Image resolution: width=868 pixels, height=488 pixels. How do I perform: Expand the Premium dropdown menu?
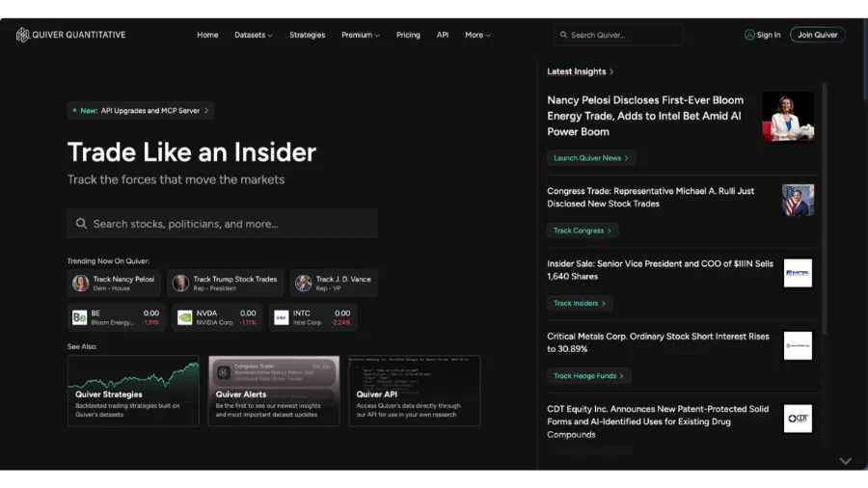(361, 35)
